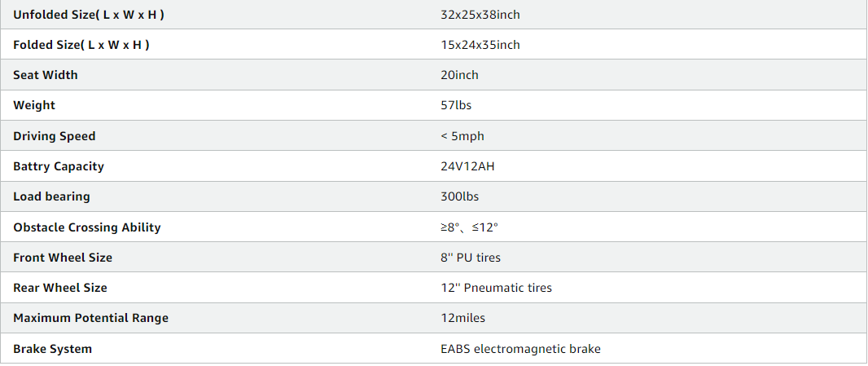The image size is (868, 366).
Task: Select the EABS electromagnetic brake value
Action: [520, 349]
